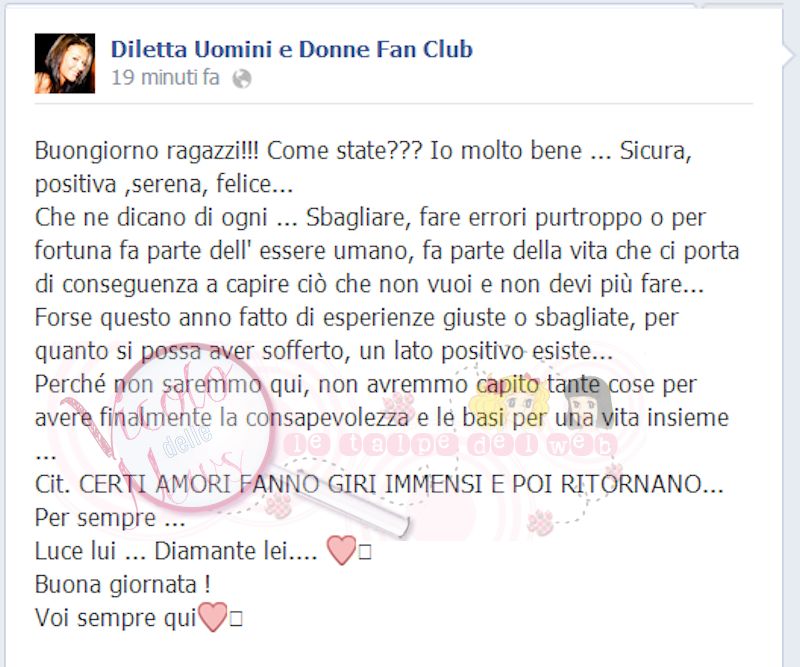Open the Diletta fan club profile picture
The width and height of the screenshot is (800, 667).
pos(65,63)
